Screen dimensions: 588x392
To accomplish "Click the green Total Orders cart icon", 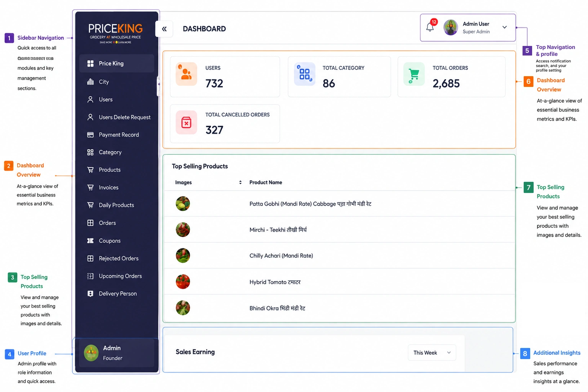I will pyautogui.click(x=414, y=74).
